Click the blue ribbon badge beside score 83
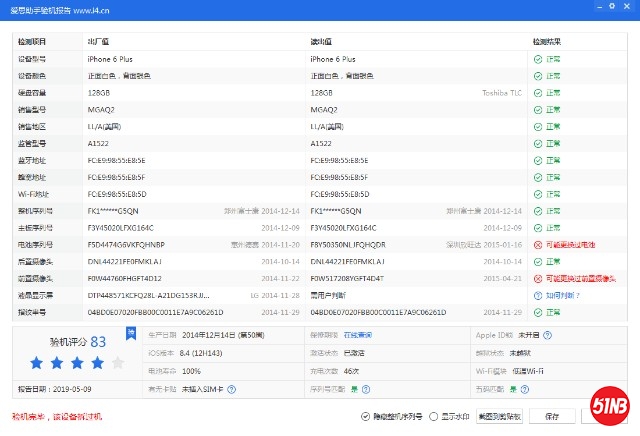Image resolution: width=640 pixels, height=436 pixels. [x=128, y=335]
